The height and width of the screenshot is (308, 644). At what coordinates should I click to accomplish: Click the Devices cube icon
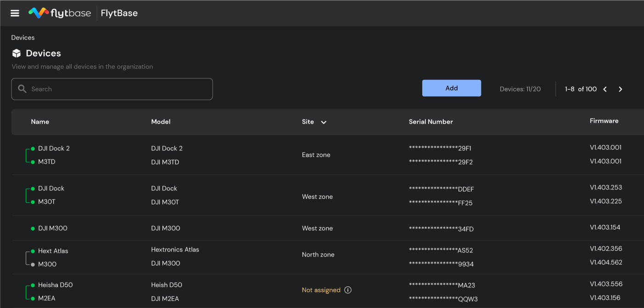pyautogui.click(x=17, y=53)
